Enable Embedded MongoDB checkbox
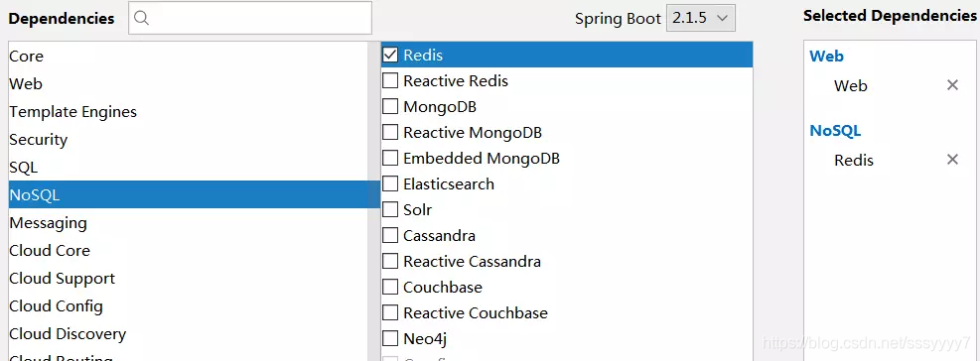Viewport: 980px width, 361px height. coord(390,158)
